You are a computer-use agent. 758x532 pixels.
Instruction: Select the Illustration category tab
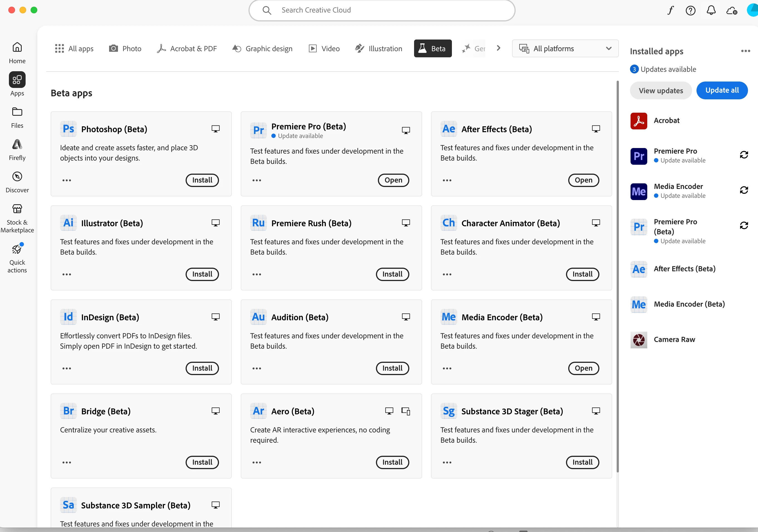tap(379, 48)
